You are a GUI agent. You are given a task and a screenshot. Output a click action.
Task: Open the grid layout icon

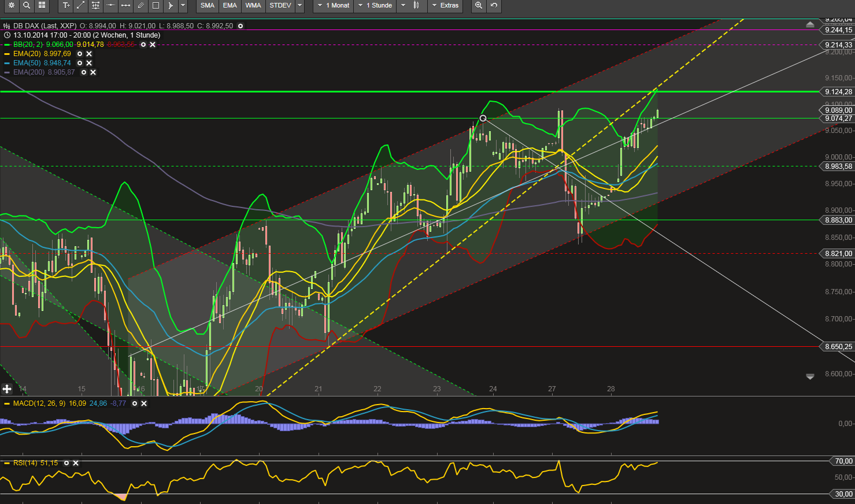tap(42, 5)
